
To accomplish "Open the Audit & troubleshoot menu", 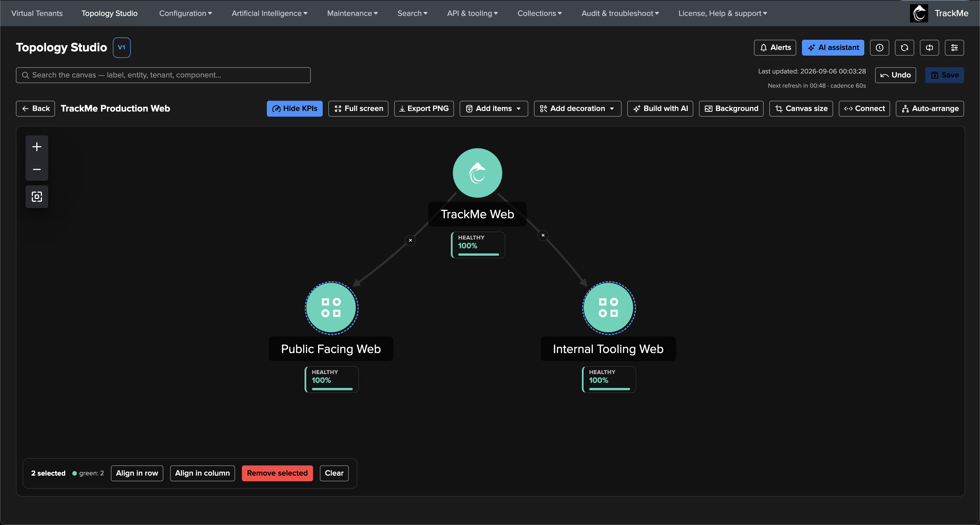I will coord(620,13).
